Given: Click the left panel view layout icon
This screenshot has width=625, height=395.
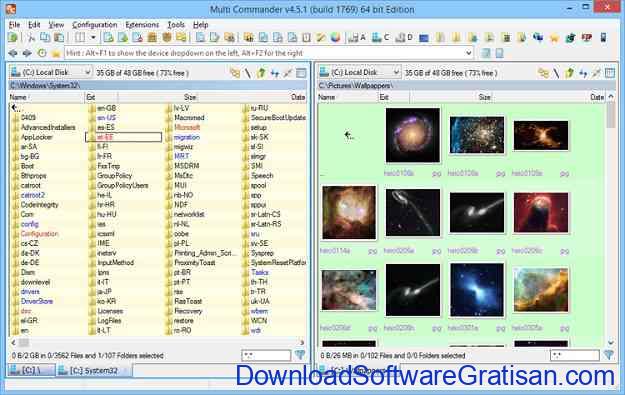Looking at the screenshot, I should 301,73.
